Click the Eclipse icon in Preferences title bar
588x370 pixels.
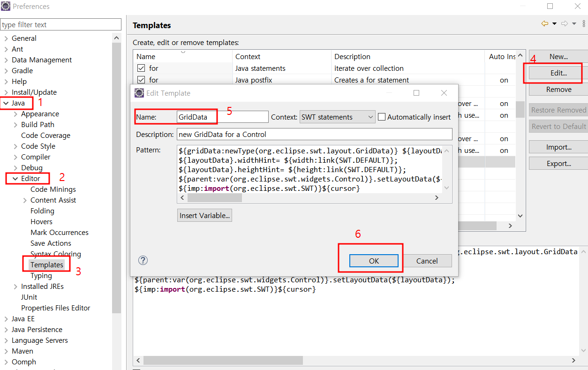pyautogui.click(x=6, y=7)
